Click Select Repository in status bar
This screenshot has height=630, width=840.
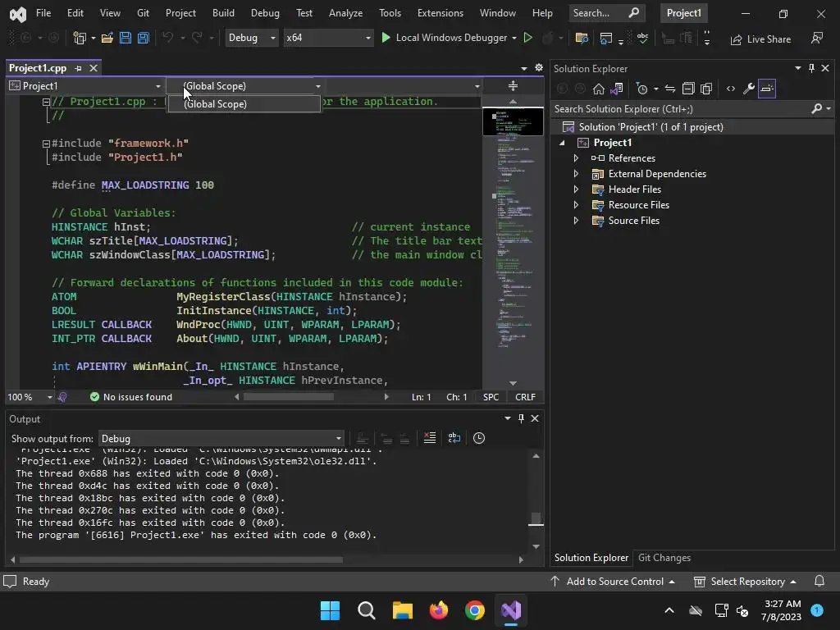pyautogui.click(x=746, y=582)
